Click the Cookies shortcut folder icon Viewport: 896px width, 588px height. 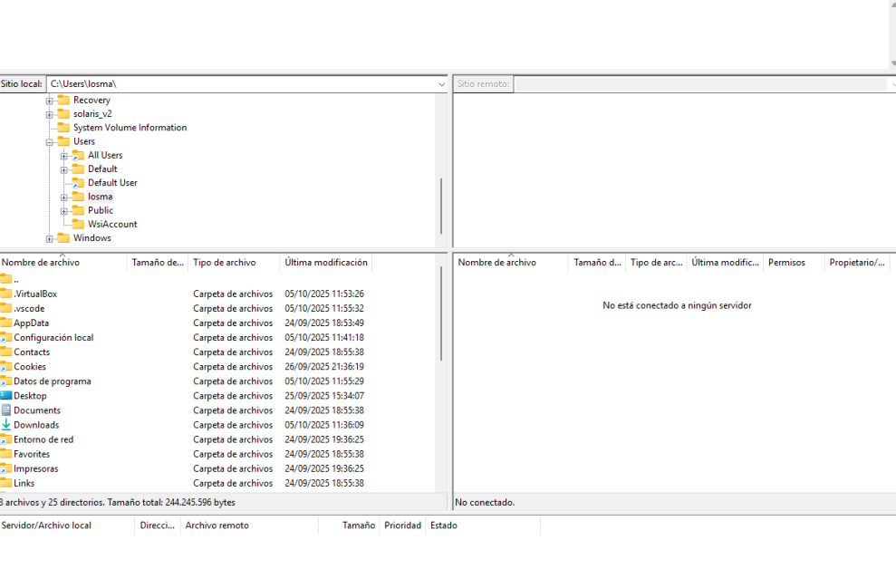[6, 367]
